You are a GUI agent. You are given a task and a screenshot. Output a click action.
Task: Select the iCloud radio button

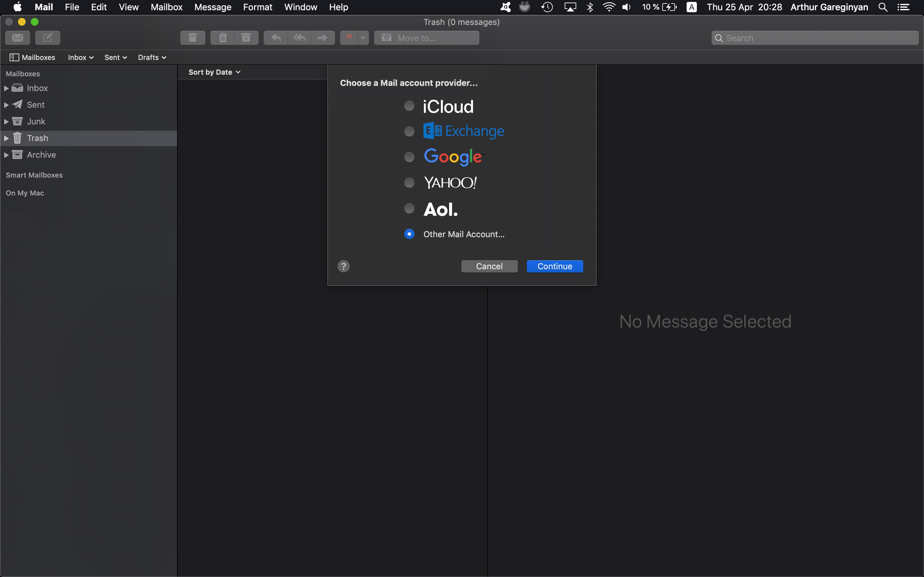click(408, 106)
